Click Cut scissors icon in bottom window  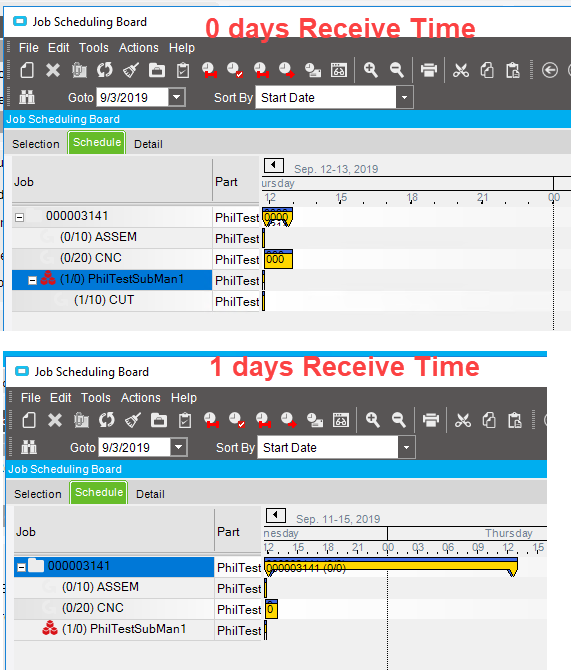pyautogui.click(x=463, y=420)
